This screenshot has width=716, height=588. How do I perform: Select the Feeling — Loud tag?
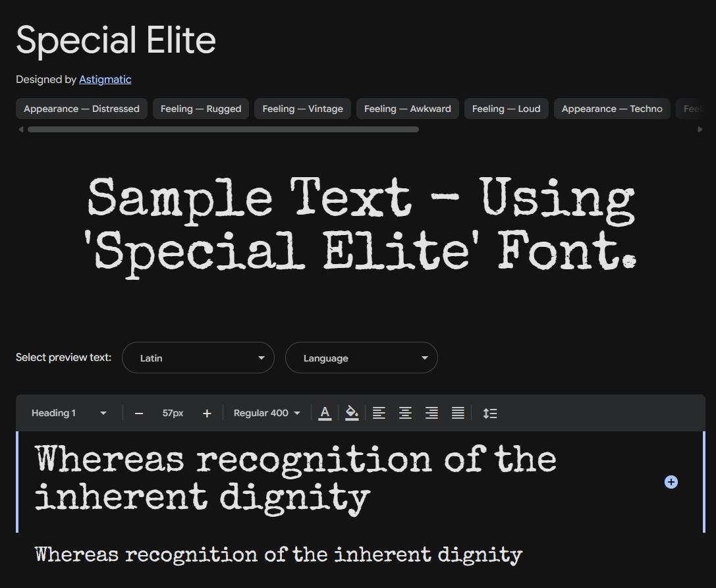506,109
